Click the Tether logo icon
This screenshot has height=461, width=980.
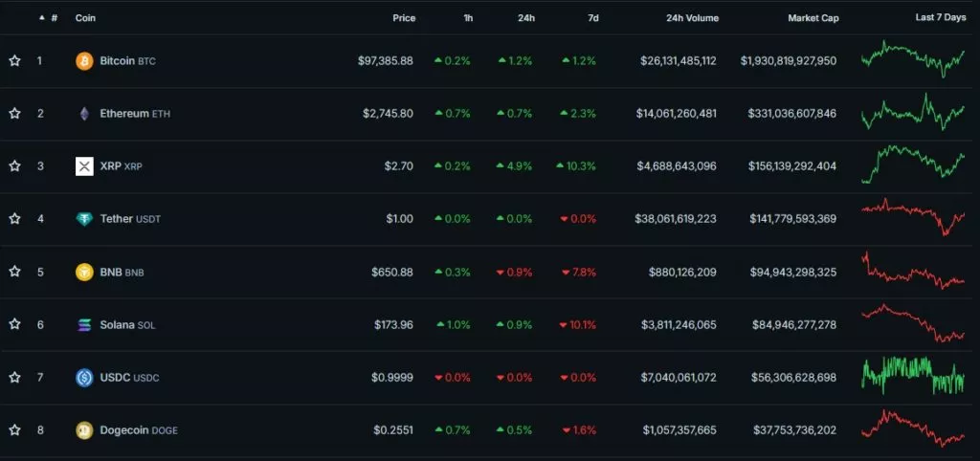pos(84,219)
